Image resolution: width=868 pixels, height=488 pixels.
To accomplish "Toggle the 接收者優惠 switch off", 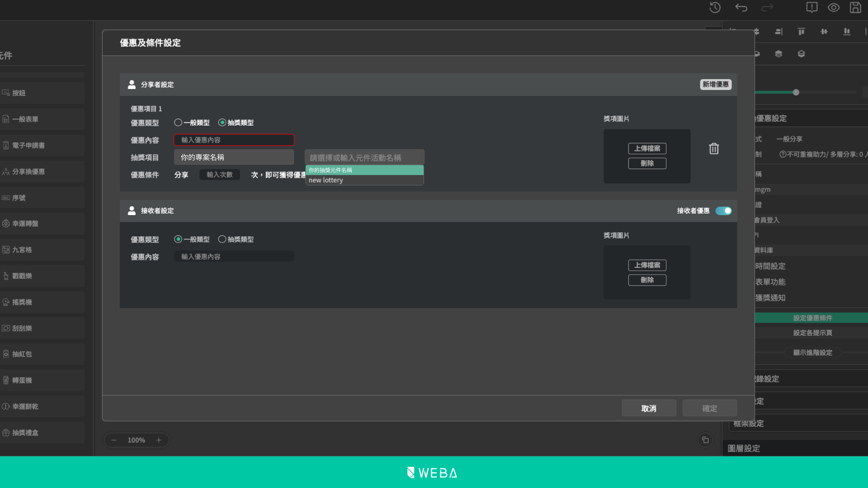I will click(x=723, y=211).
